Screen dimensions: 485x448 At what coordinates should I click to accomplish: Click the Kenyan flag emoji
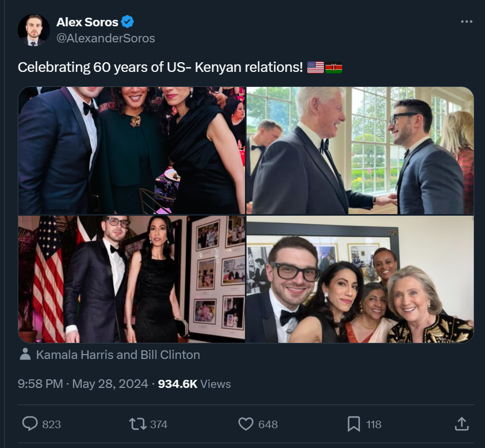pos(334,68)
